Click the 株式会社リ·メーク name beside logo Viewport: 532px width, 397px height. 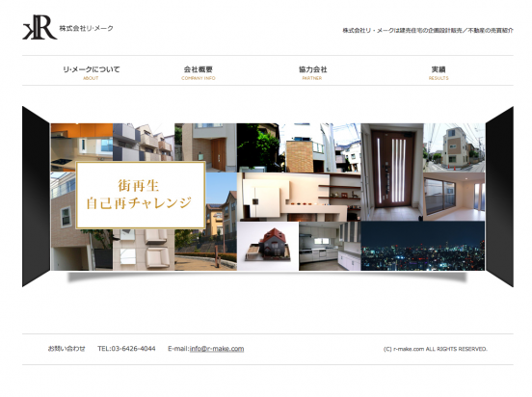pos(86,28)
